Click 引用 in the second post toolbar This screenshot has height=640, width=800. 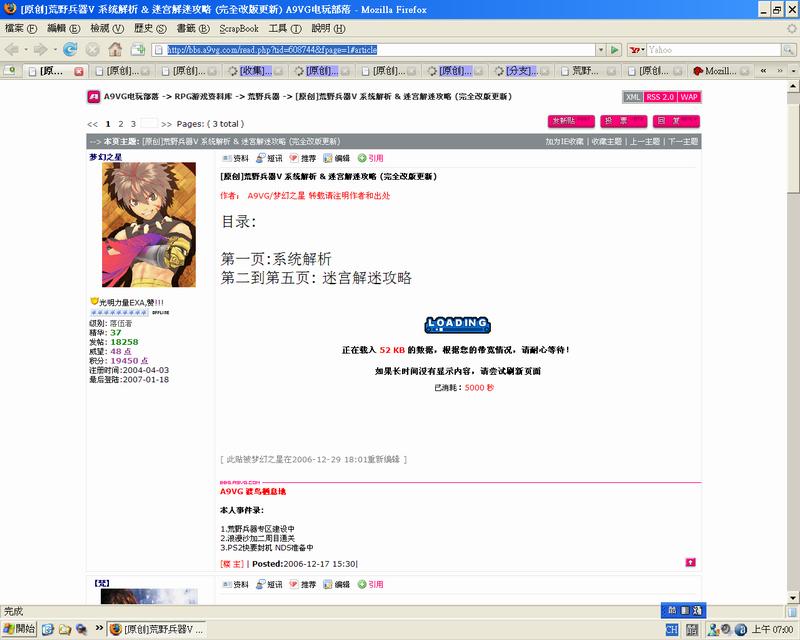(x=370, y=584)
